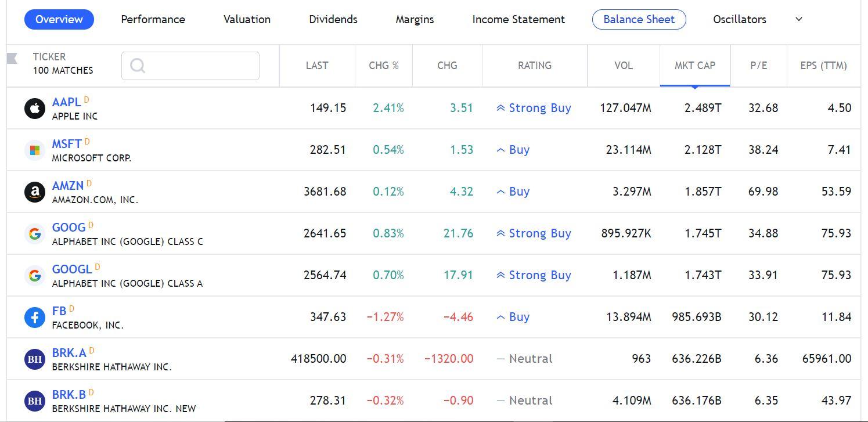This screenshot has width=868, height=422.
Task: Click the APPLE INC company name
Action: tap(75, 116)
